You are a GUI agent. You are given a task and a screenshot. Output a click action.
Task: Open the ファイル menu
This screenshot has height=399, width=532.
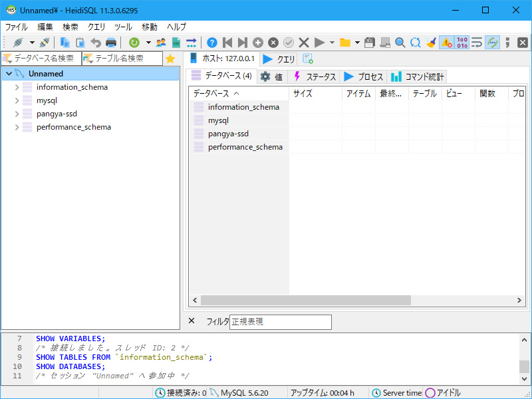[16, 27]
